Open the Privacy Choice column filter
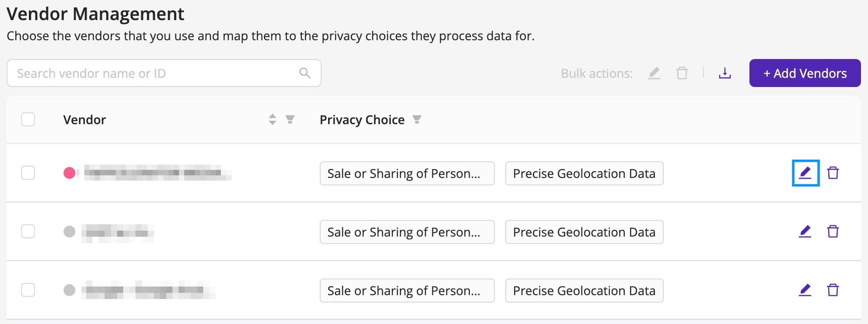The width and height of the screenshot is (868, 324). pos(417,119)
